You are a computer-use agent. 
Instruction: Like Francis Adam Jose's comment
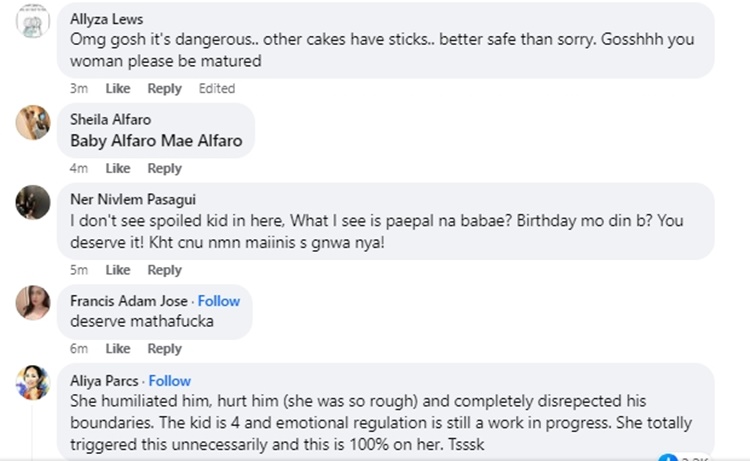click(x=118, y=349)
